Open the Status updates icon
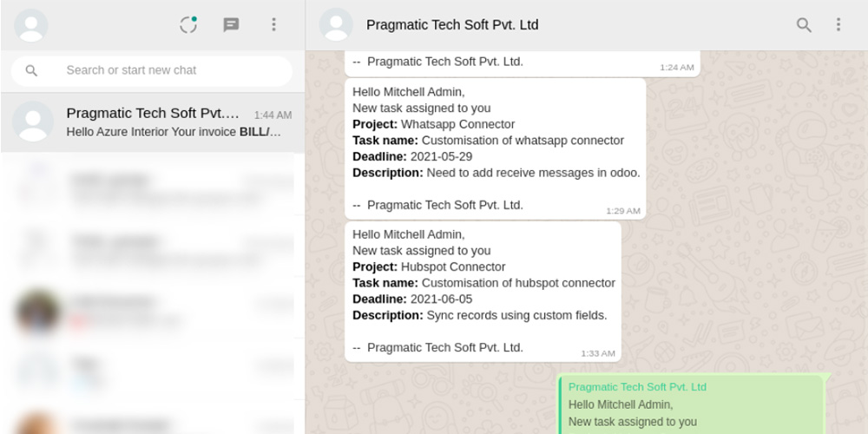 [188, 24]
